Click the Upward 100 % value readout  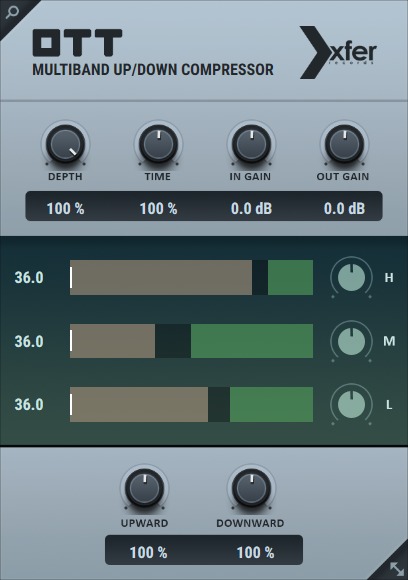(148, 553)
